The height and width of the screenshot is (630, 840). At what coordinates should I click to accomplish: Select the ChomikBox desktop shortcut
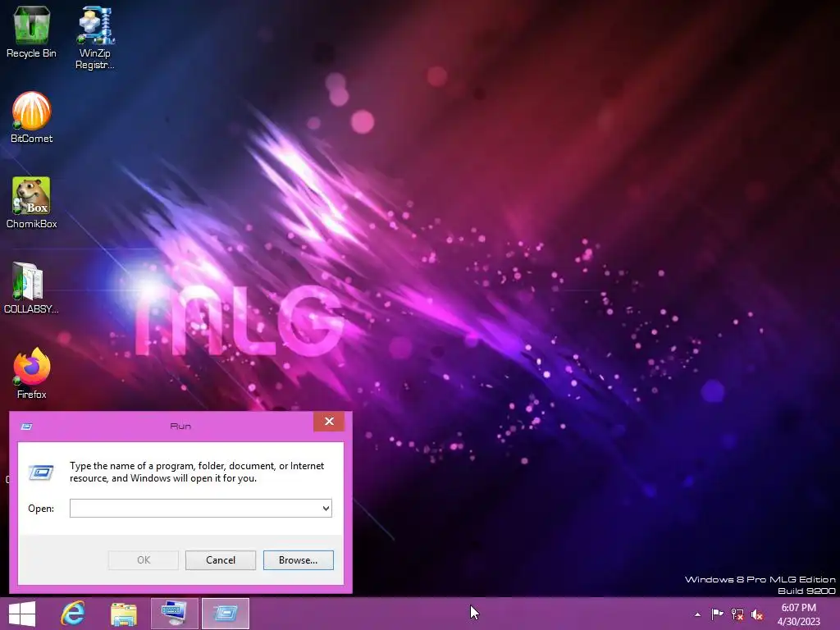point(32,203)
